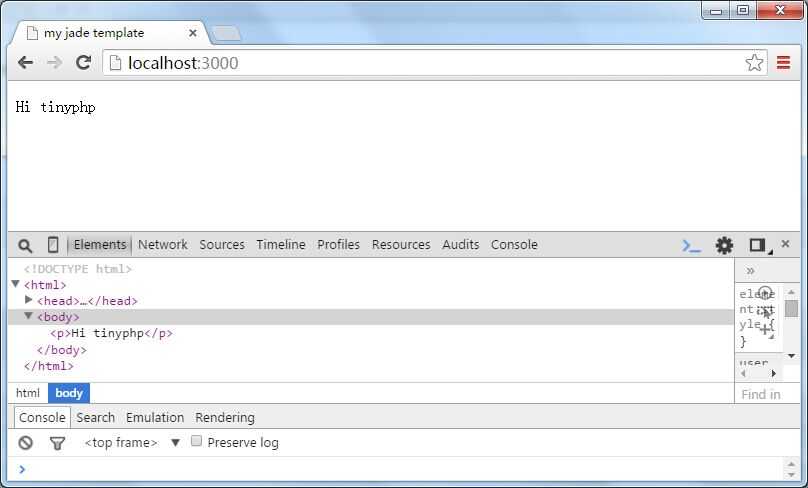The height and width of the screenshot is (488, 808).
Task: Select the <!DOCTYPE html> line
Action: (78, 269)
